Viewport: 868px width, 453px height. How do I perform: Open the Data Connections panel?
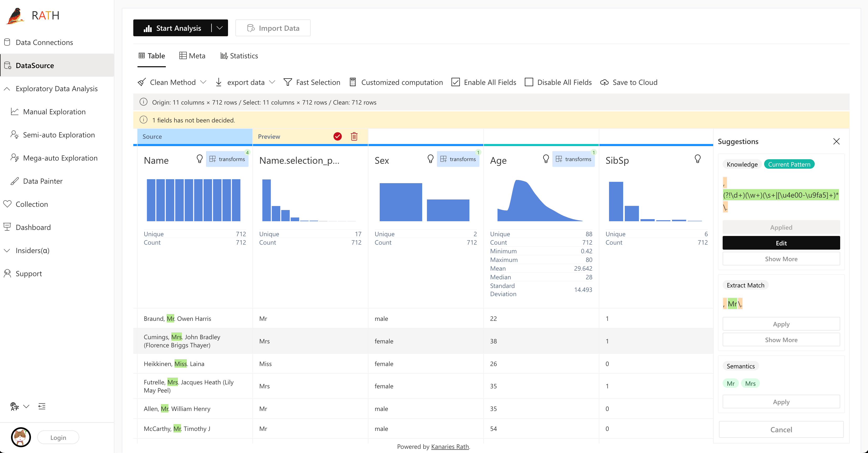(44, 42)
